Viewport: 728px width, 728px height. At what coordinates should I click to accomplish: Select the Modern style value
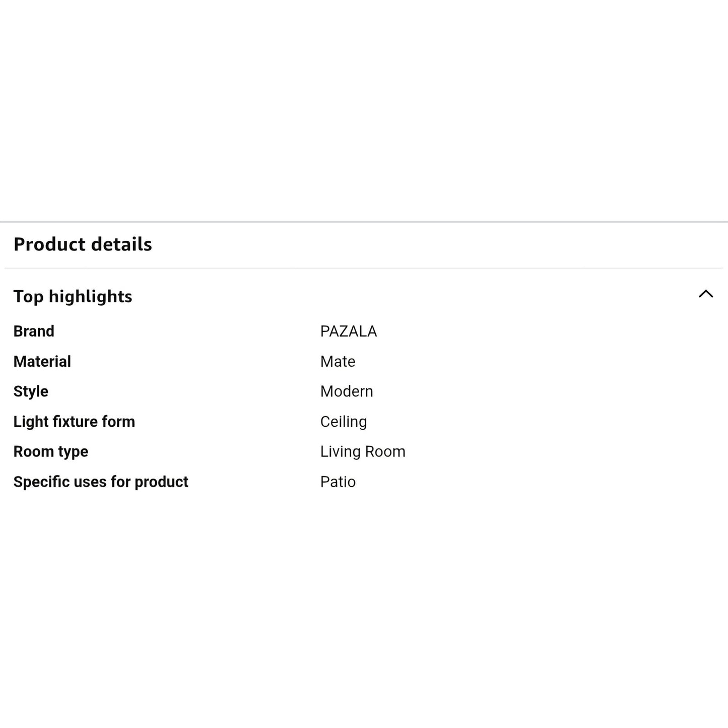347,391
